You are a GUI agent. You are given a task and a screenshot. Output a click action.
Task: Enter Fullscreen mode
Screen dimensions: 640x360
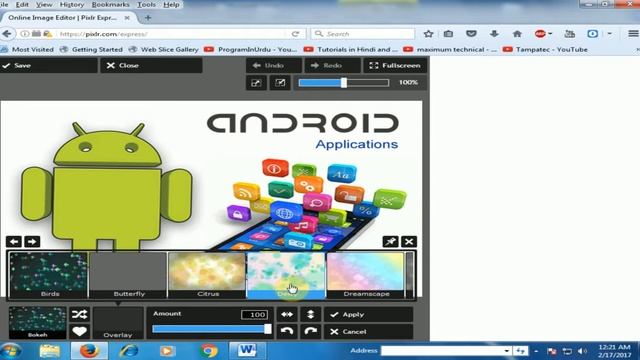pyautogui.click(x=395, y=65)
